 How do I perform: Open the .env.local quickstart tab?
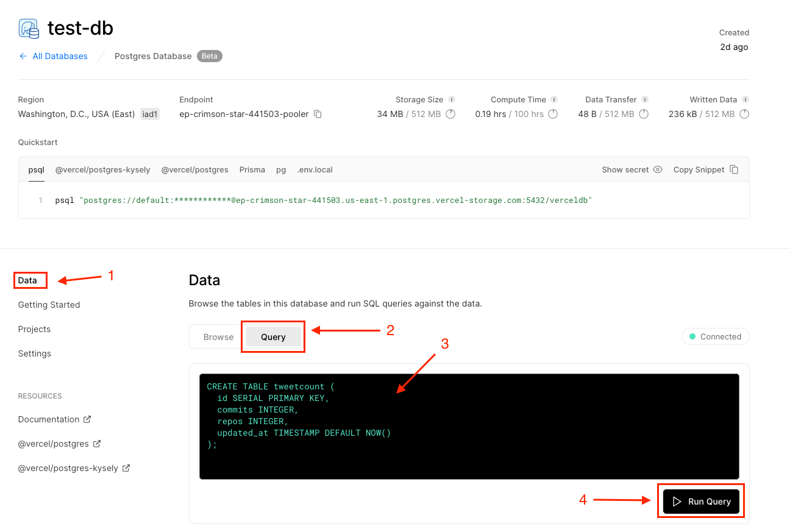click(315, 169)
